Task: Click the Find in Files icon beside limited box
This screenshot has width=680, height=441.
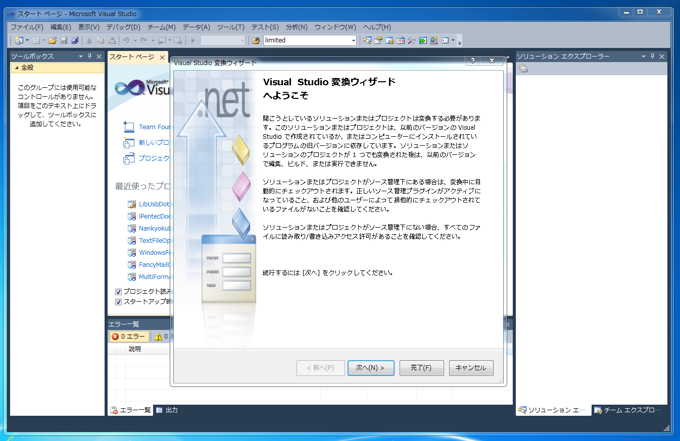Action: click(256, 40)
